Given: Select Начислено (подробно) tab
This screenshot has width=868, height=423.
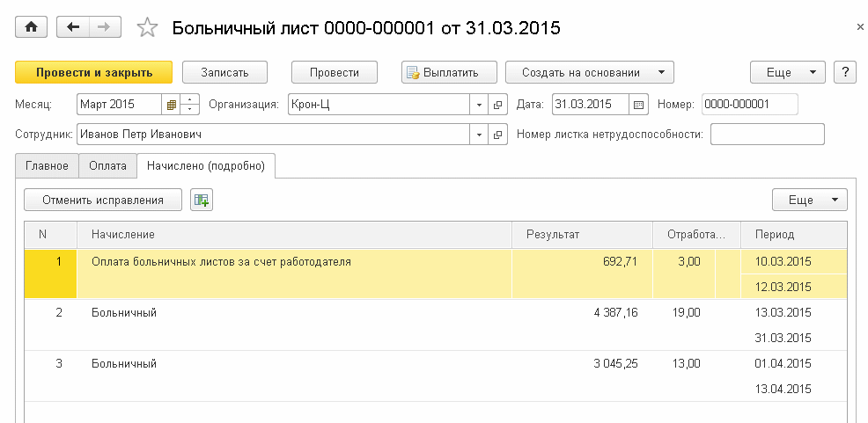Looking at the screenshot, I should click(x=206, y=166).
